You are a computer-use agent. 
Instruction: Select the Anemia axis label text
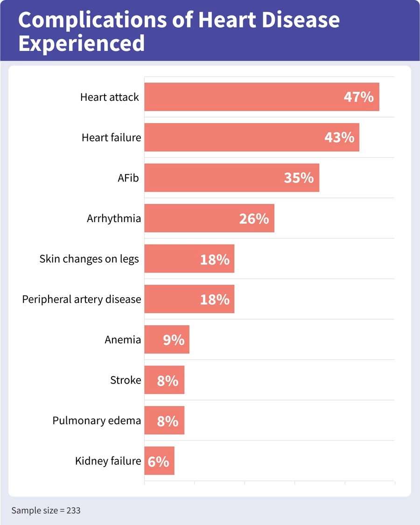123,340
